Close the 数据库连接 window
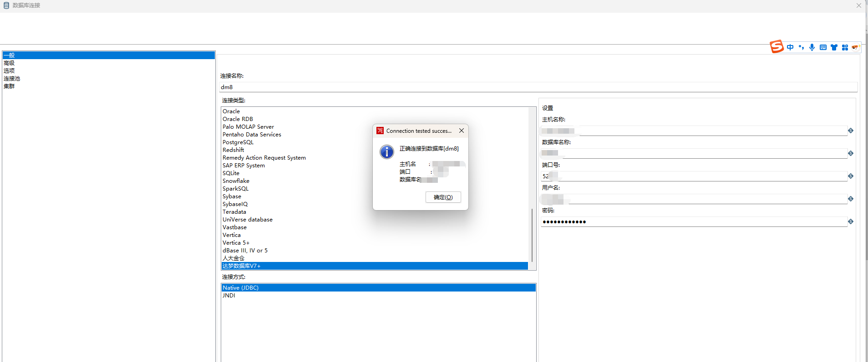 [x=858, y=5]
